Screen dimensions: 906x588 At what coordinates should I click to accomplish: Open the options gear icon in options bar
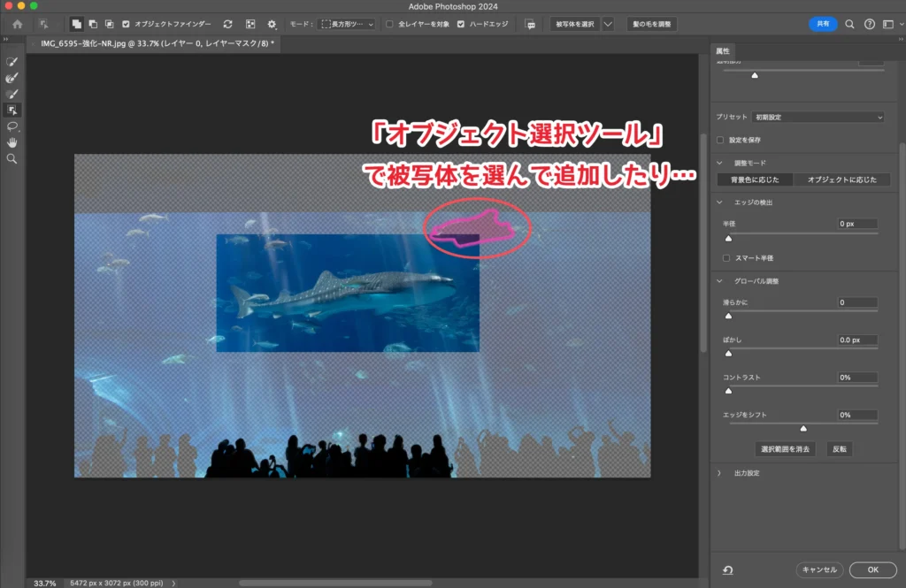[272, 24]
